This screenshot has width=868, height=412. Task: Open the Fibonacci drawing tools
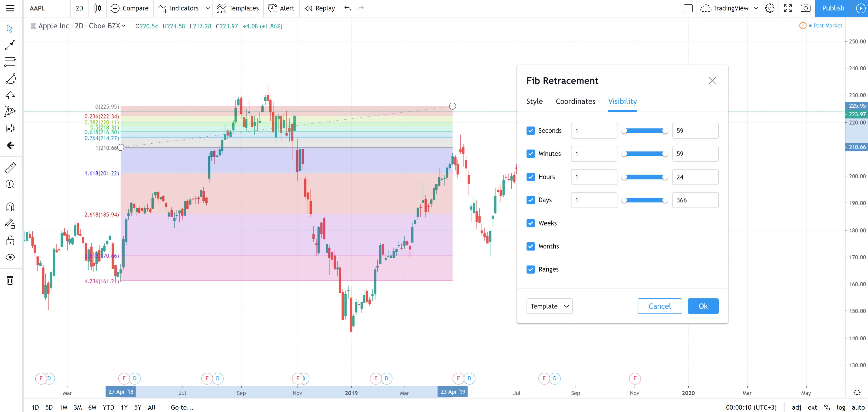(x=10, y=62)
